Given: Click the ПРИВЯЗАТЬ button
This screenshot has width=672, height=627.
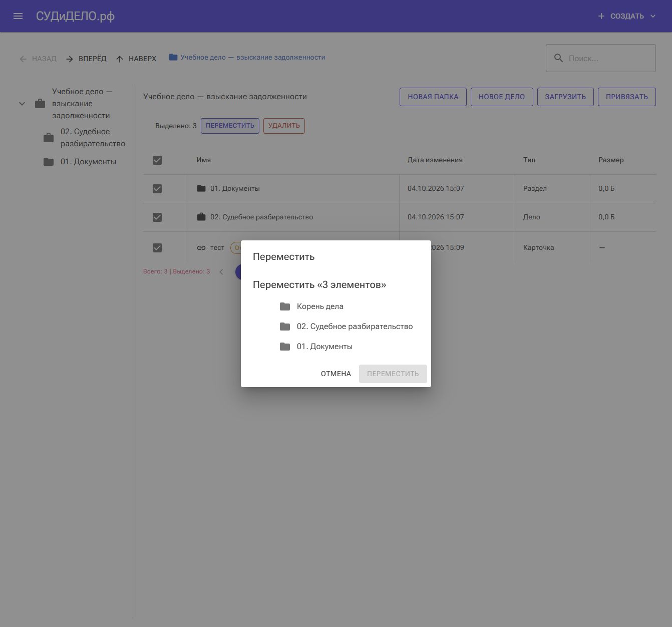Looking at the screenshot, I should (627, 97).
